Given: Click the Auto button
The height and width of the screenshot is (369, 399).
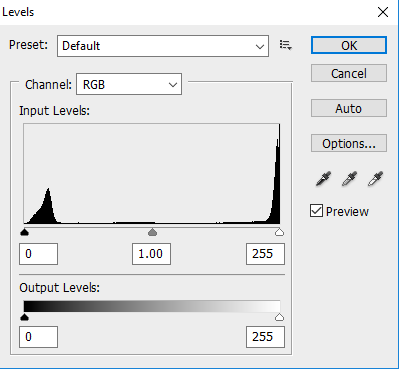Looking at the screenshot, I should point(349,108).
